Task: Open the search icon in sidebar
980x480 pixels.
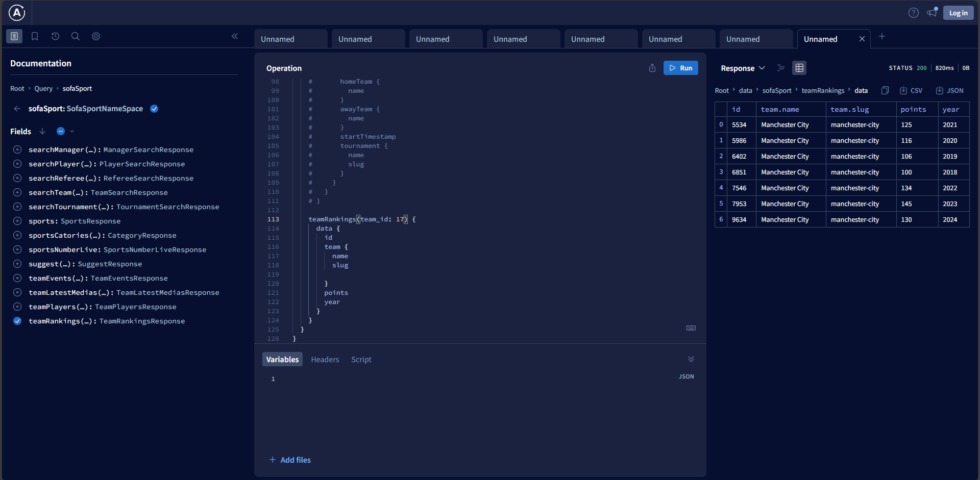Action: tap(76, 36)
